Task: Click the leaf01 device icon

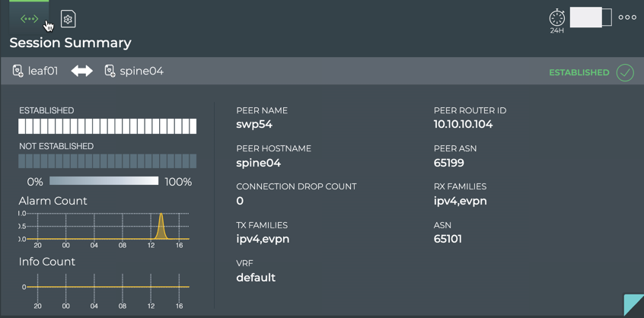Action: click(18, 71)
